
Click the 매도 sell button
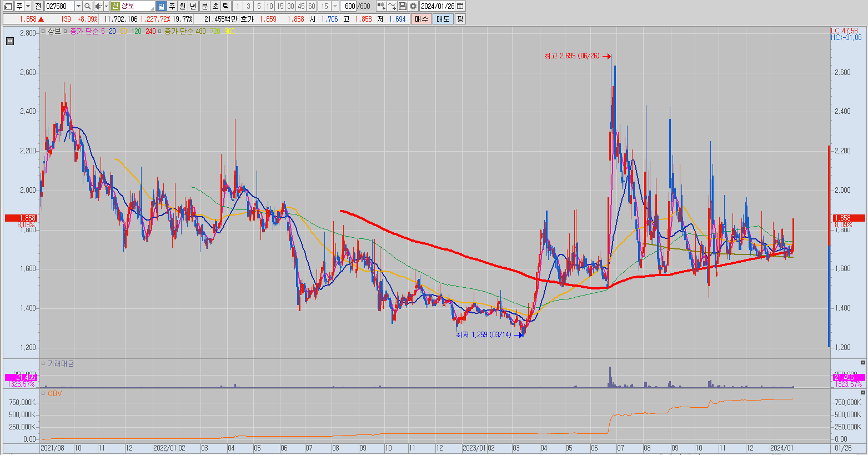[x=443, y=19]
